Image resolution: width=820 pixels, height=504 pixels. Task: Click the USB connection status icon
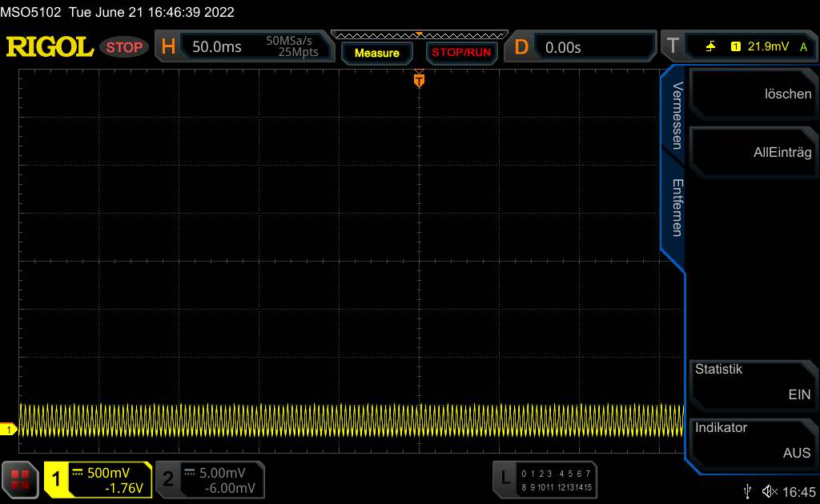coord(747,491)
